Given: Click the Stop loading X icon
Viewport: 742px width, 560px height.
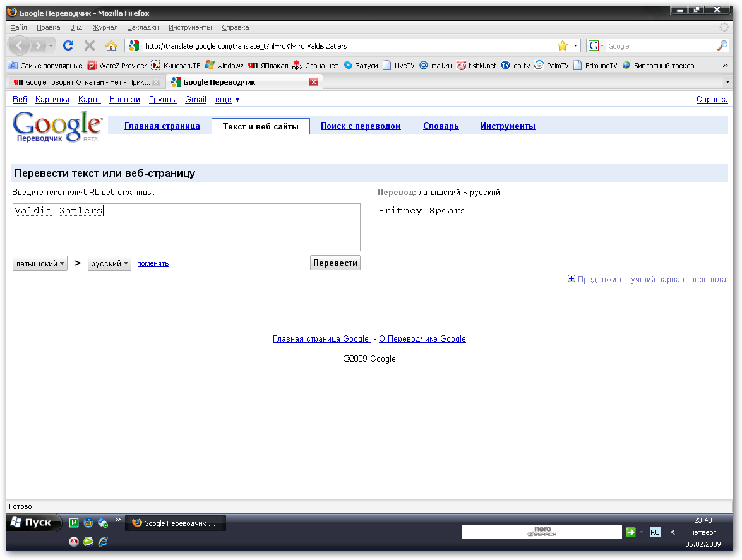Looking at the screenshot, I should (x=90, y=45).
